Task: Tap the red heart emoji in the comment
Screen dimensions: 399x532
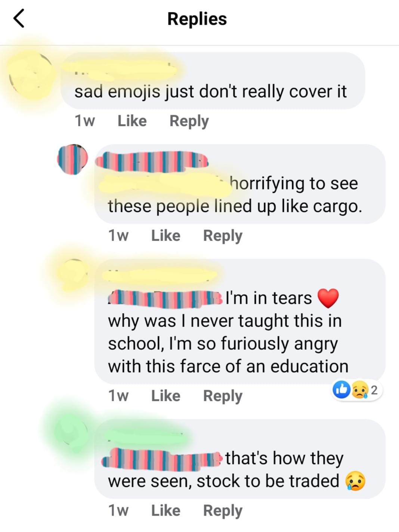Action: click(x=328, y=298)
